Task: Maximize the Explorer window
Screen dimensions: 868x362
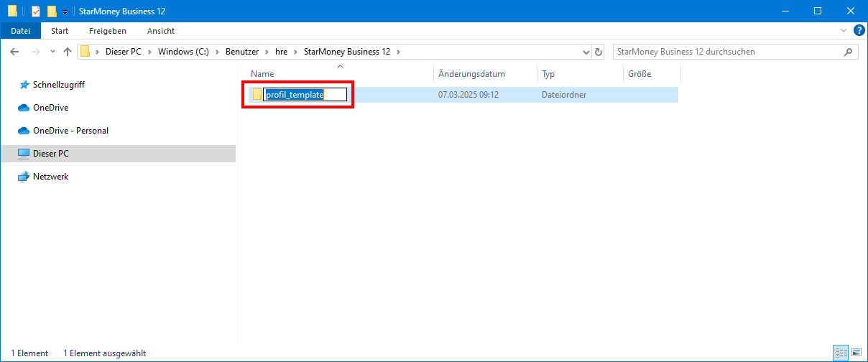Action: tap(818, 11)
